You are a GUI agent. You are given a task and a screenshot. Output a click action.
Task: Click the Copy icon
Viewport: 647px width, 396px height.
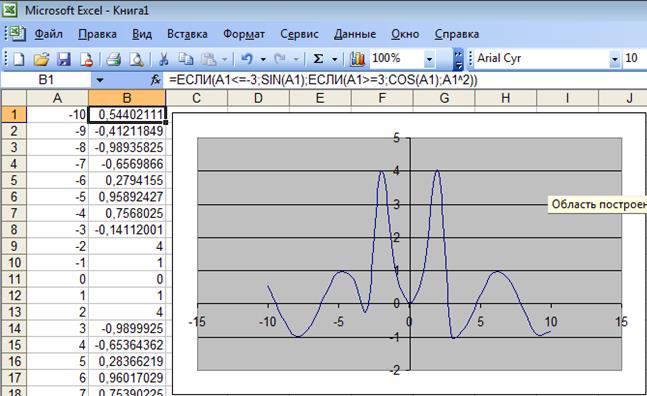[186, 59]
